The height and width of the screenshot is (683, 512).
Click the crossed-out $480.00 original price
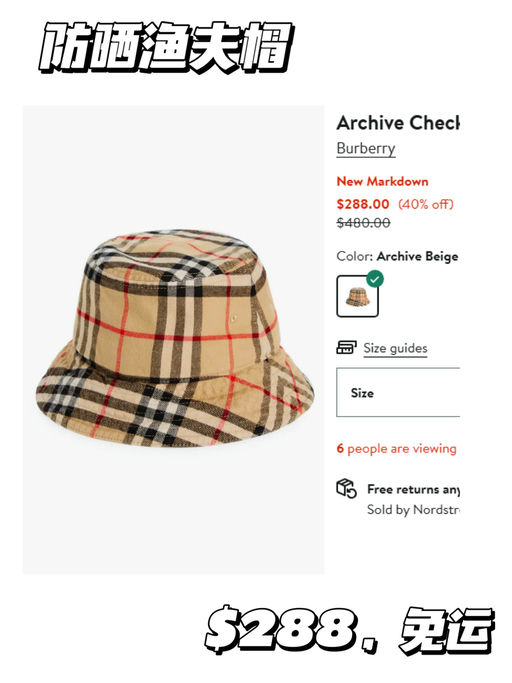tap(363, 223)
